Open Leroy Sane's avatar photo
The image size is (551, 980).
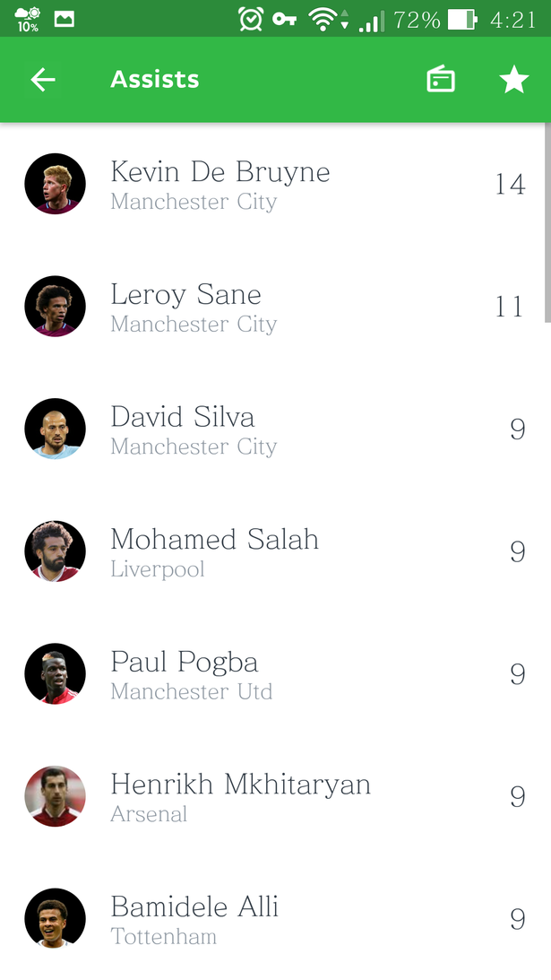pos(55,307)
